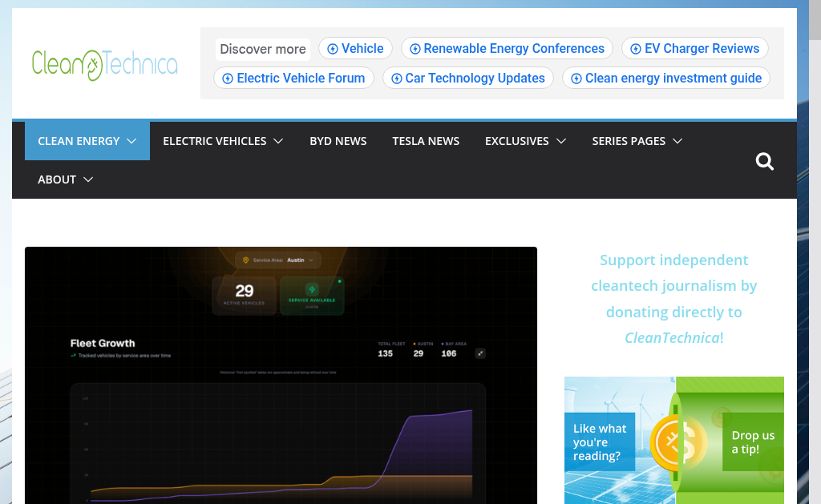
Task: Expand the Exclusives menu chevron
Action: pos(561,141)
